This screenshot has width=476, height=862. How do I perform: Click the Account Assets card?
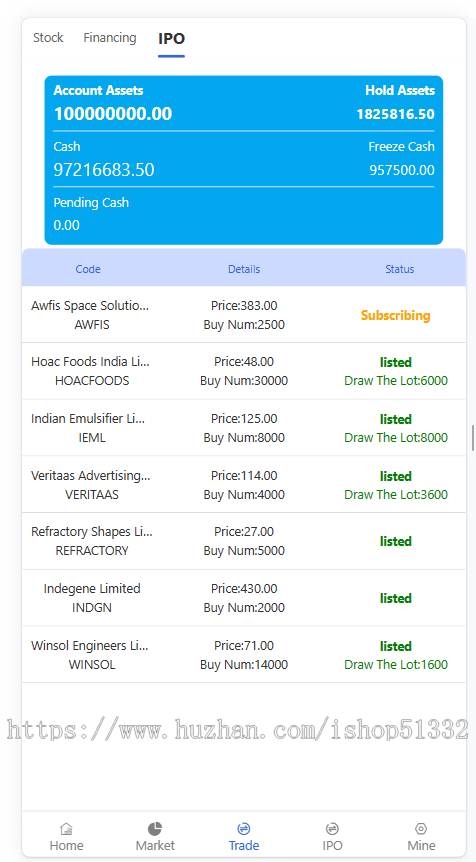pos(243,160)
